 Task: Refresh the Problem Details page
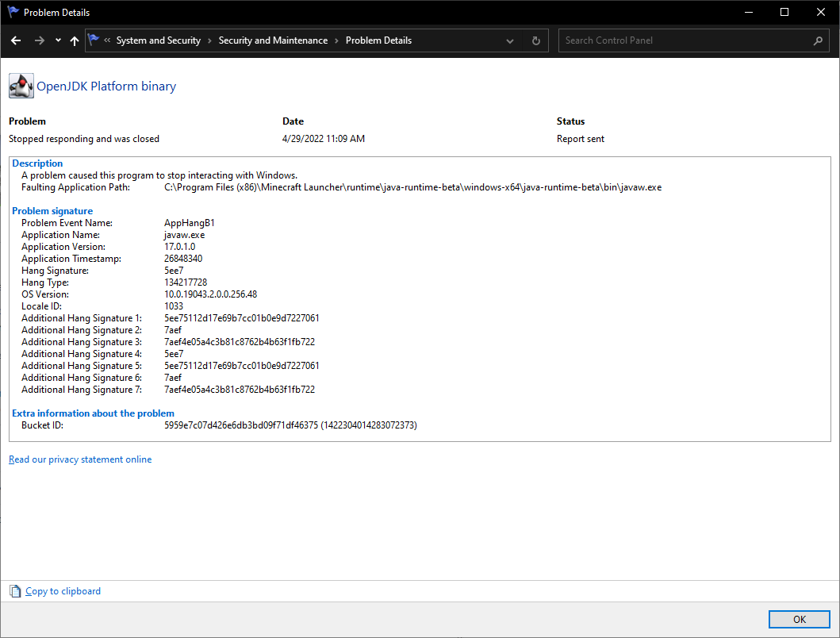click(x=536, y=40)
